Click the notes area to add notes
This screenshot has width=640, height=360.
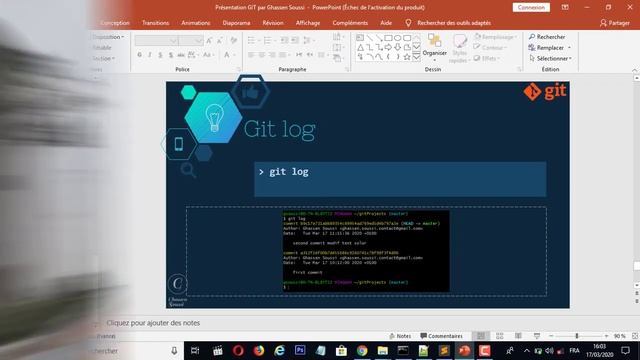[153, 323]
